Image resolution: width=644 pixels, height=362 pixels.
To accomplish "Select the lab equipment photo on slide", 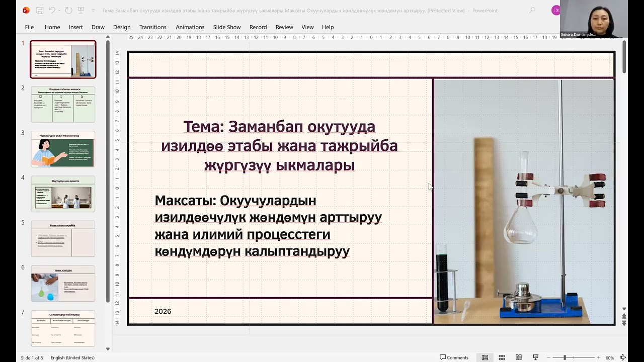I will (524, 201).
